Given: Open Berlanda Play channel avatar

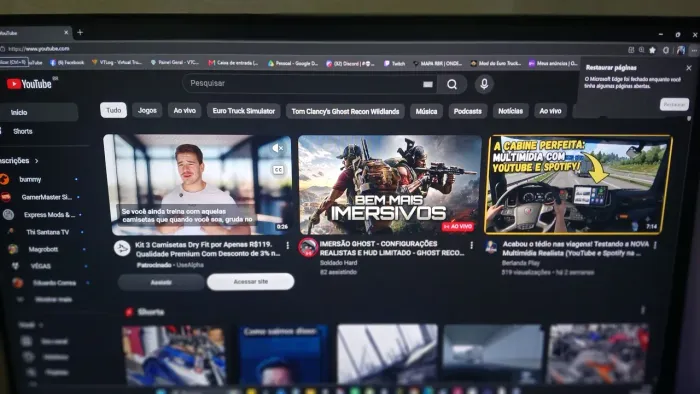Looking at the screenshot, I should 491,247.
